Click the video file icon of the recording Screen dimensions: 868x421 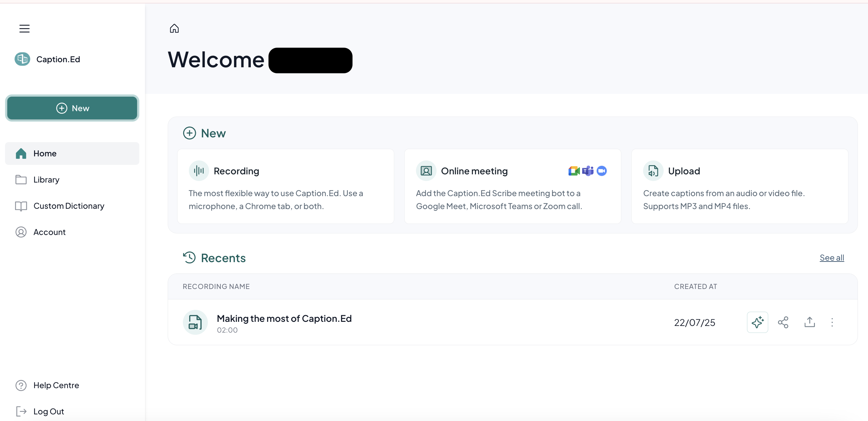click(x=195, y=322)
